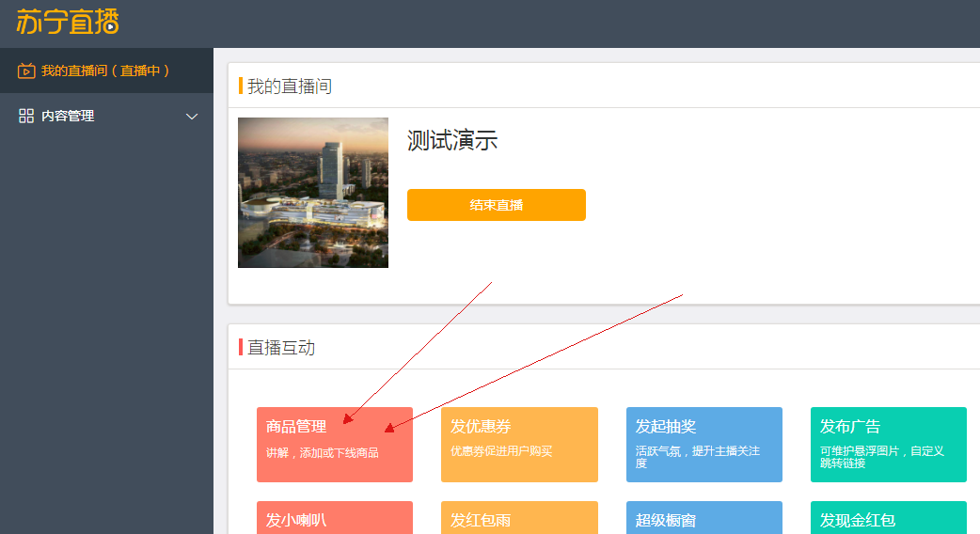Open the 发现金红包 card

pyautogui.click(x=889, y=518)
